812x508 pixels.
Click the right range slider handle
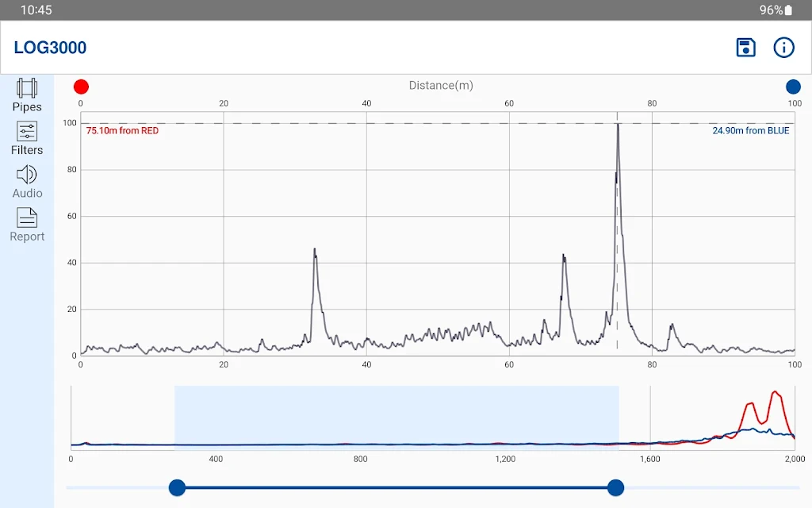coord(615,487)
